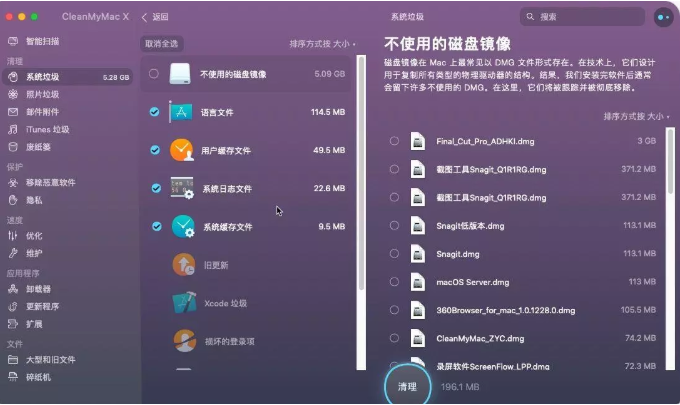Click the 返回 back button

pos(155,17)
